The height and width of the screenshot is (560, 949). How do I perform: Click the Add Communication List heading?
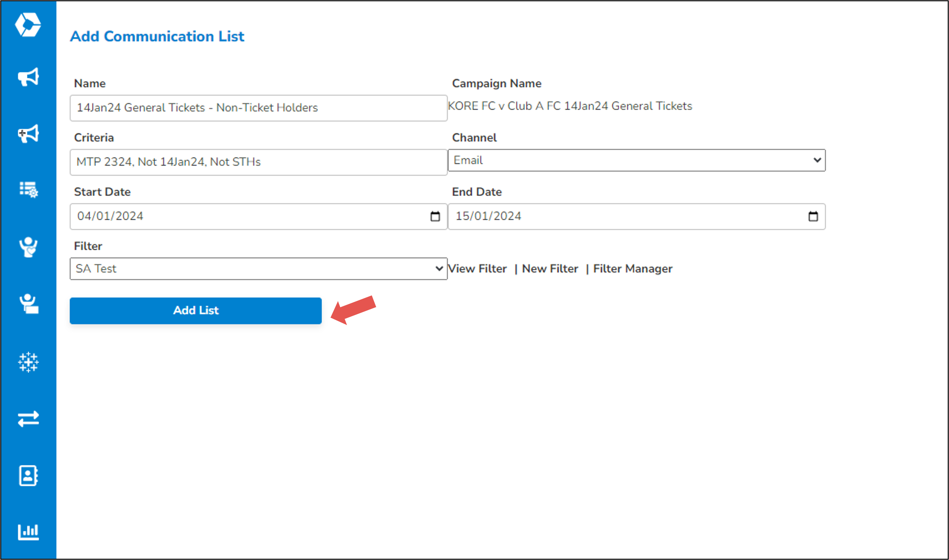pyautogui.click(x=157, y=37)
